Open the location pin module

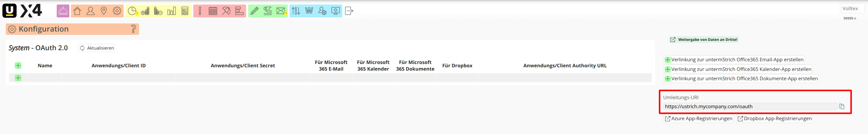click(104, 11)
